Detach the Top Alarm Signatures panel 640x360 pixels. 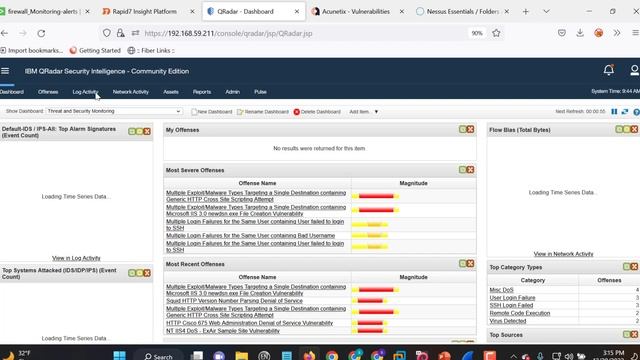(x=132, y=131)
